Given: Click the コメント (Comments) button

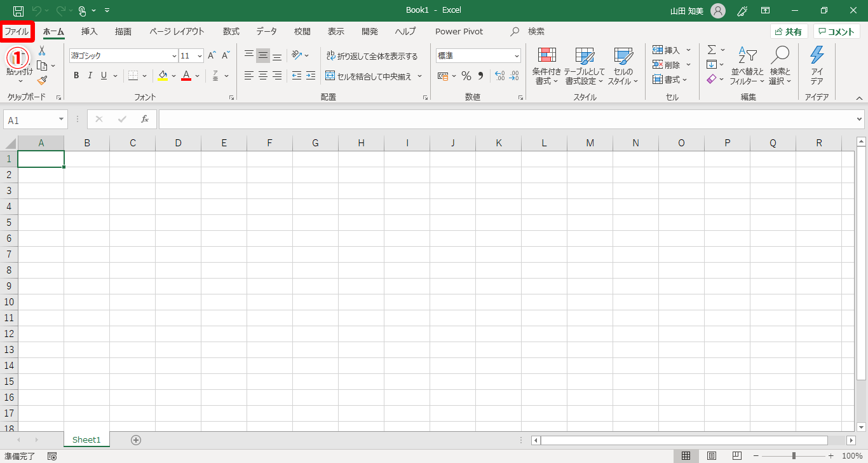Looking at the screenshot, I should [837, 31].
